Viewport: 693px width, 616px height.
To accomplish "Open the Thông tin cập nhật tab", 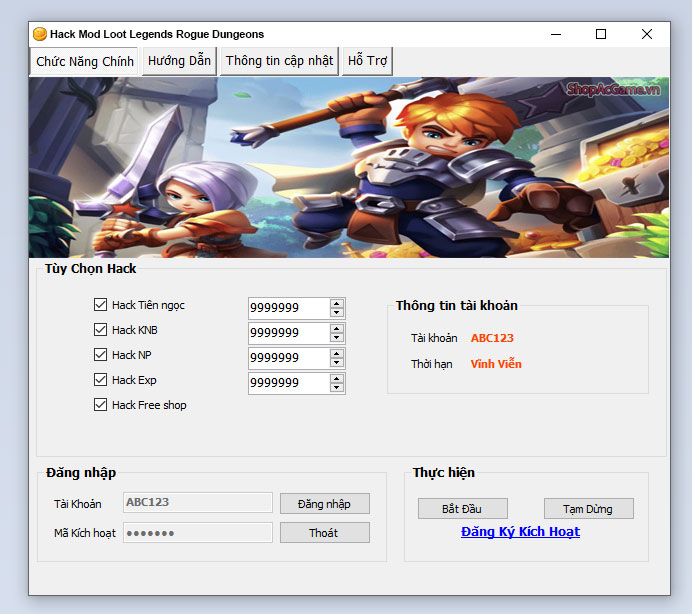I will [279, 61].
